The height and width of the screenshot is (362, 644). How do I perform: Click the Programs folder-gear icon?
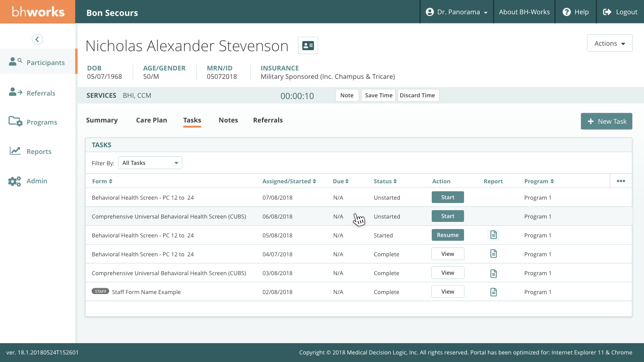(x=16, y=121)
